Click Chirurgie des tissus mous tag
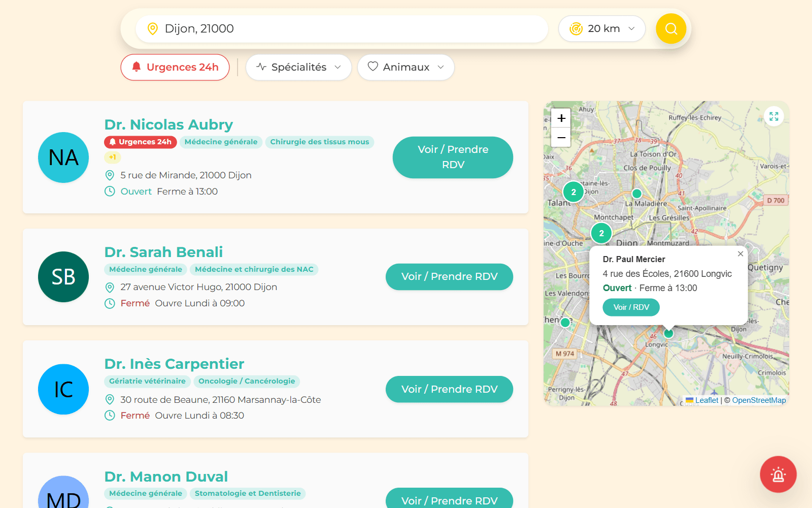 320,142
